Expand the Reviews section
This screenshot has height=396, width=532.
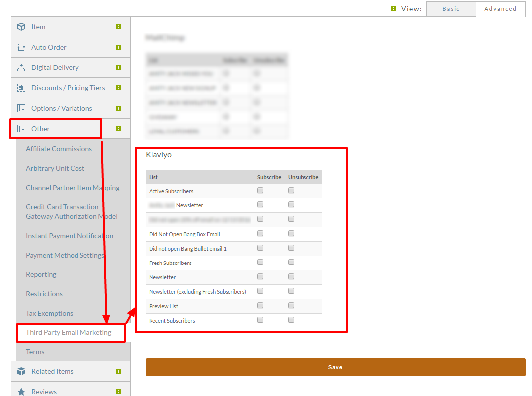point(71,390)
